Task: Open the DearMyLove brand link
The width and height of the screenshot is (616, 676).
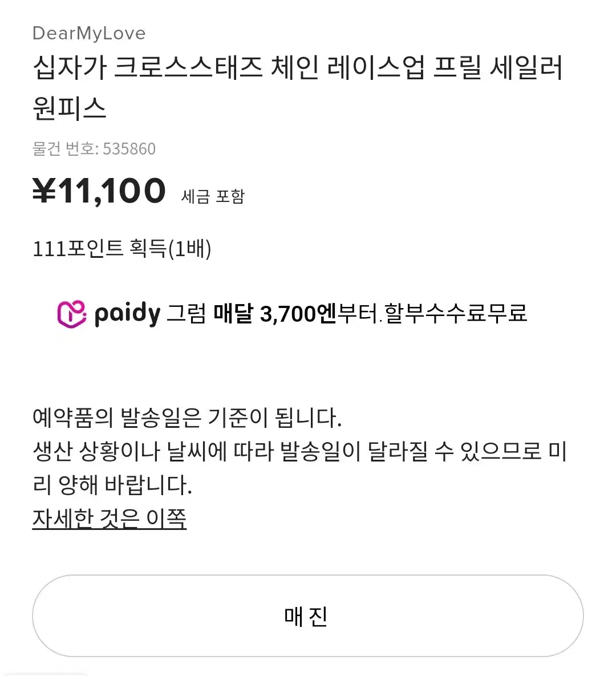Action: tap(89, 33)
